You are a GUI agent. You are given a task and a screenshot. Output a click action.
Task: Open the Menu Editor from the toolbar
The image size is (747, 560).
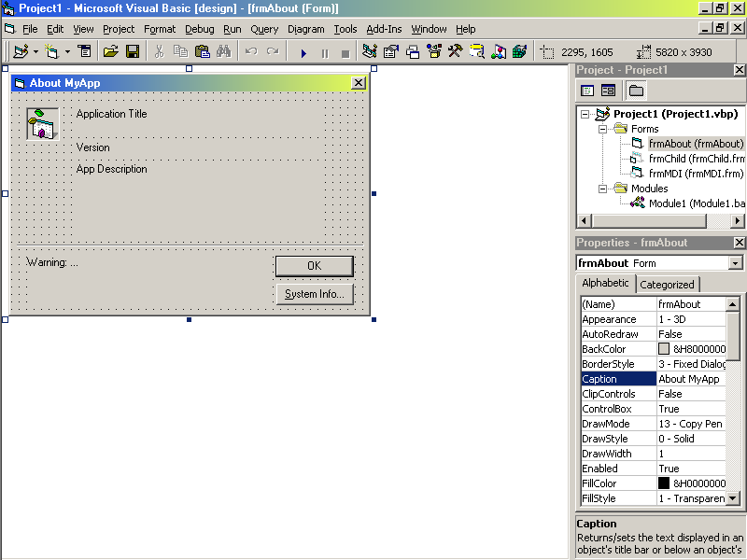point(85,51)
